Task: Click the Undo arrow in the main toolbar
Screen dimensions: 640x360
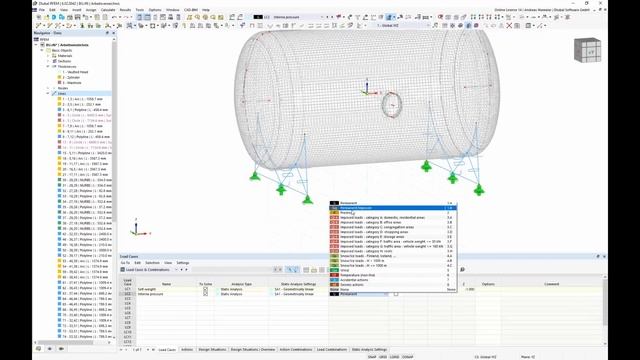Action: click(x=115, y=17)
